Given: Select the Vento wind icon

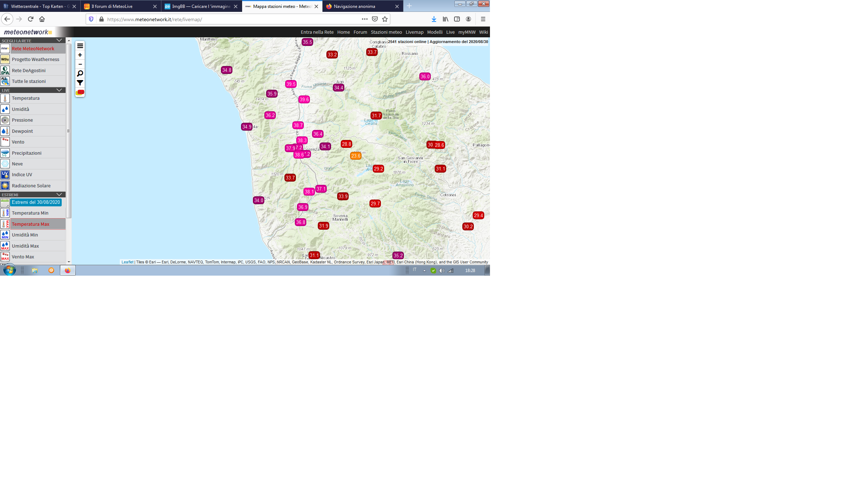Looking at the screenshot, I should click(5, 142).
